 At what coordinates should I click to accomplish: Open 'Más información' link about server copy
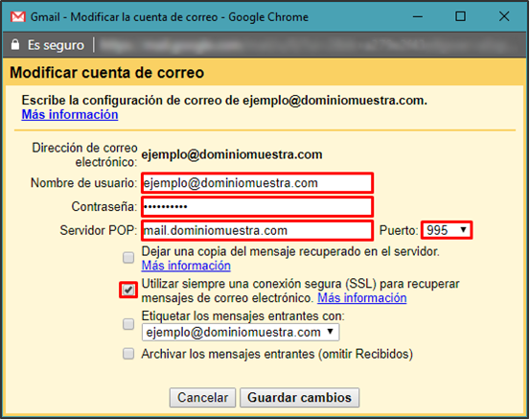tap(186, 266)
